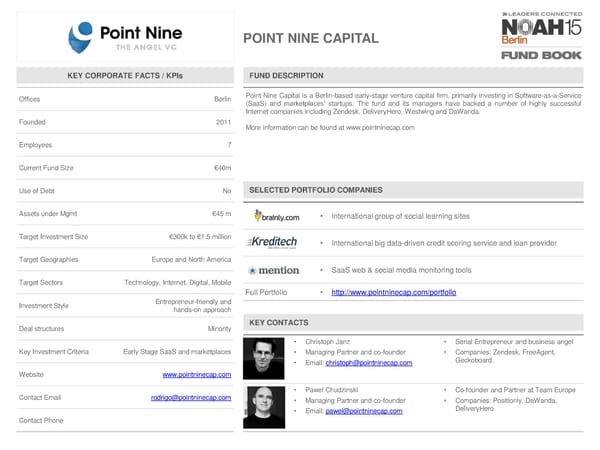Open the www.pointninecap.com website link

197,374
